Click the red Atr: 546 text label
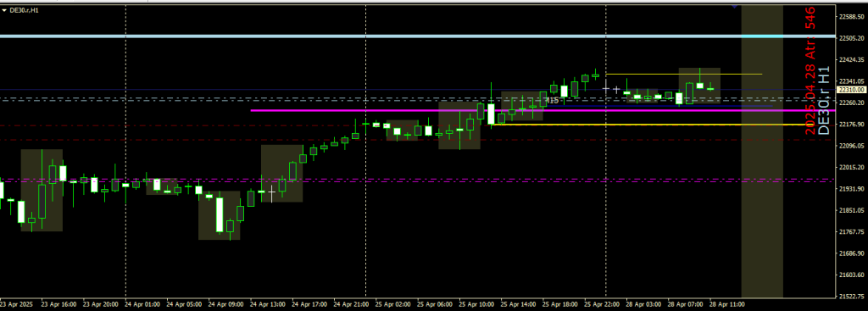This screenshot has width=868, height=311. pyautogui.click(x=810, y=33)
